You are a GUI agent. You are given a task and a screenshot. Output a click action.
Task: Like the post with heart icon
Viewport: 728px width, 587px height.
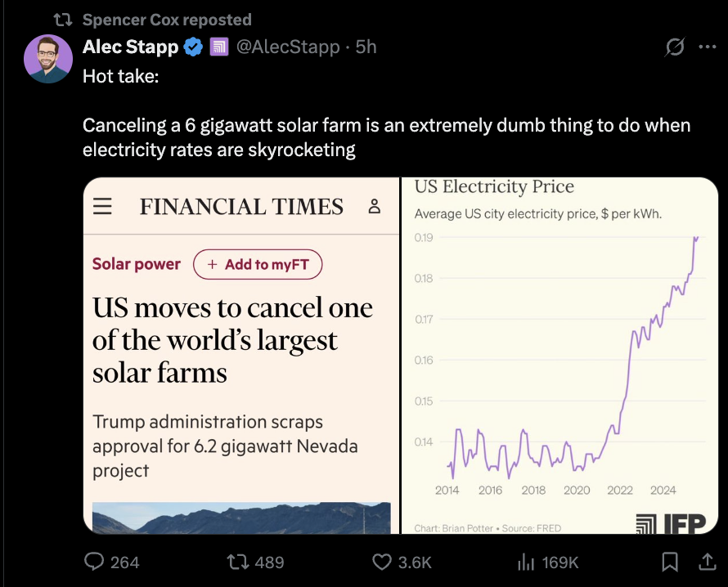[382, 562]
